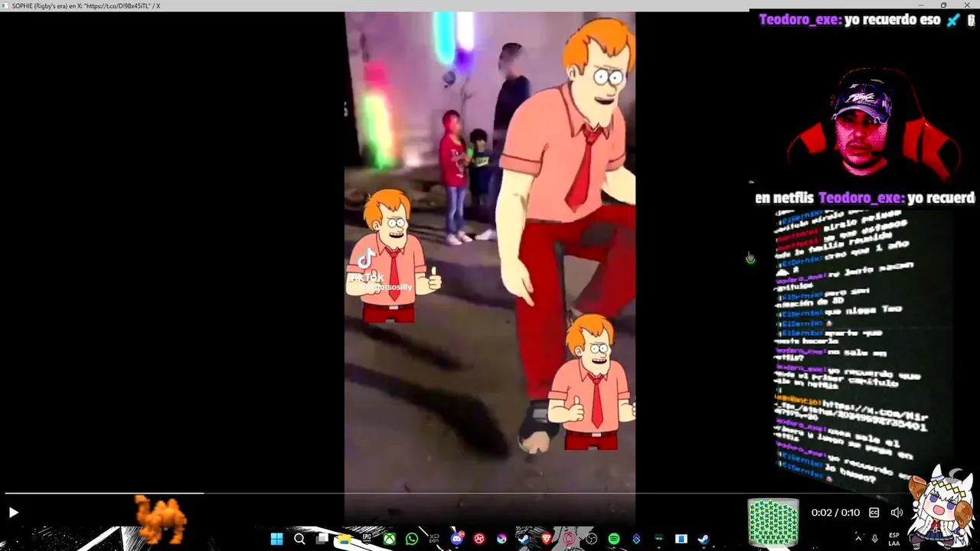Click the dancing orange camel overlay
980x551 pixels.
point(161,519)
